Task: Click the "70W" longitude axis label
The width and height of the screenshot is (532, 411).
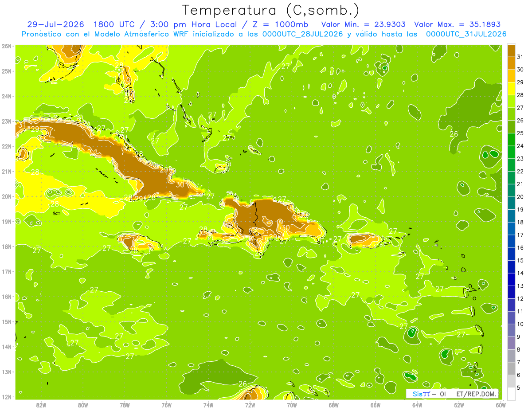Action: [292, 405]
